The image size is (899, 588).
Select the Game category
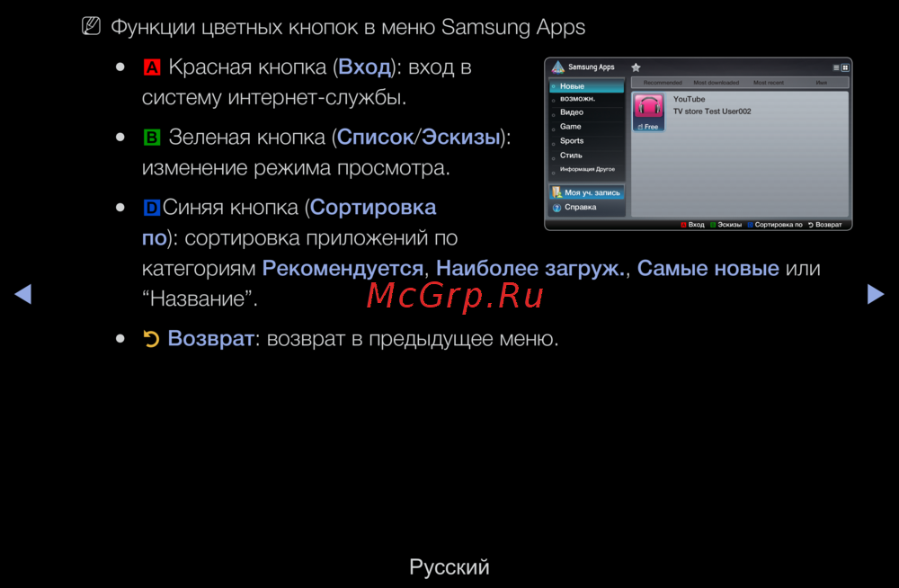(571, 127)
